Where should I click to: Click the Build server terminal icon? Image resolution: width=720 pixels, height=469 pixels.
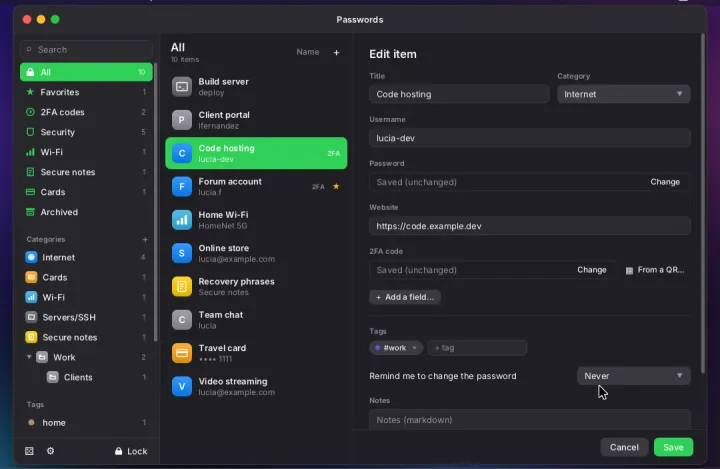pos(182,87)
